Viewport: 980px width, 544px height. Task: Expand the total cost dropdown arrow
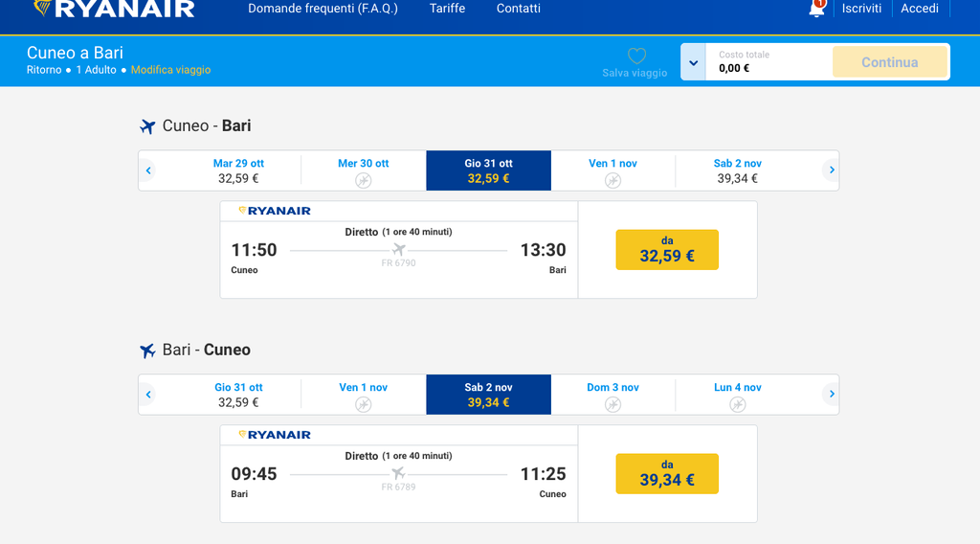click(693, 62)
